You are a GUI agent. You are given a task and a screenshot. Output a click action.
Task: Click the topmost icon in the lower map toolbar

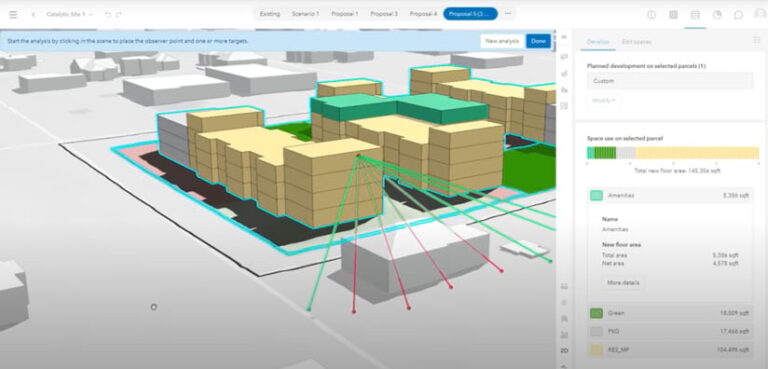[564, 286]
